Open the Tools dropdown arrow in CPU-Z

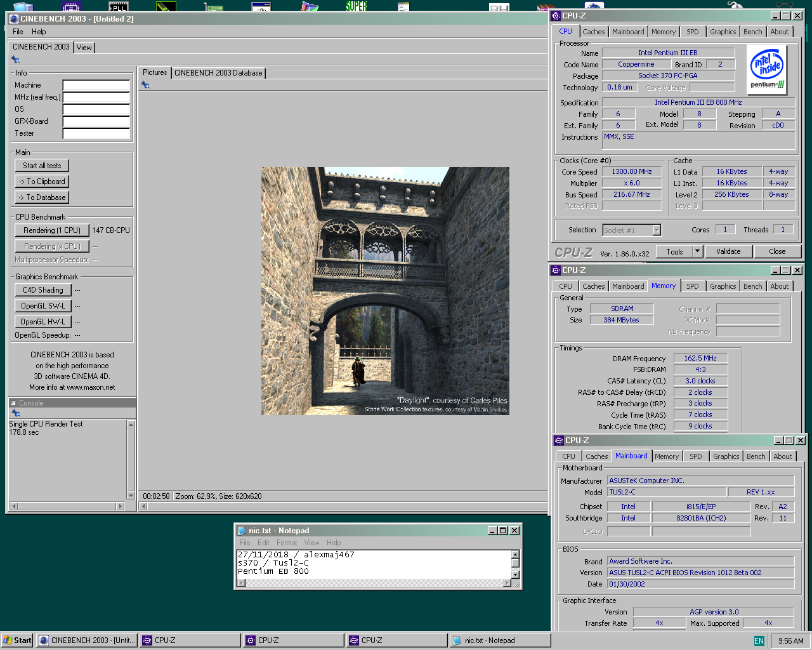point(698,251)
